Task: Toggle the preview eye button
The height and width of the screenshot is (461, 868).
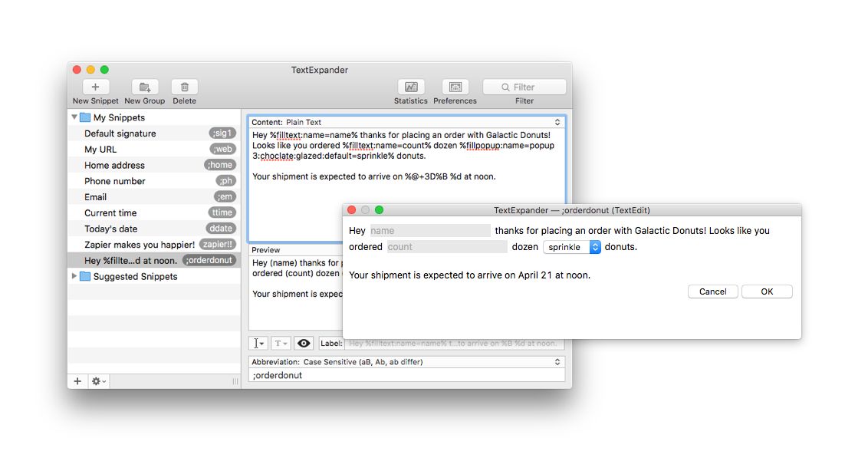Action: [x=304, y=344]
